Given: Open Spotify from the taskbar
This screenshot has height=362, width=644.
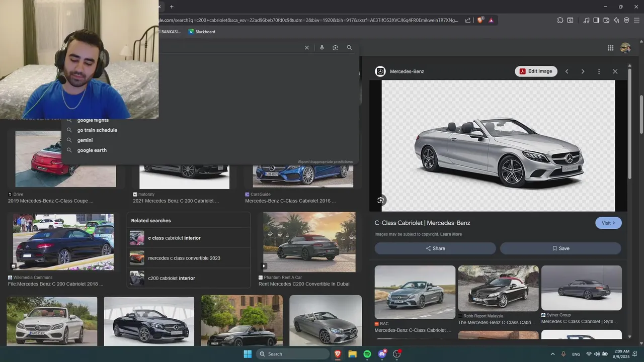Looking at the screenshot, I should 367,354.
